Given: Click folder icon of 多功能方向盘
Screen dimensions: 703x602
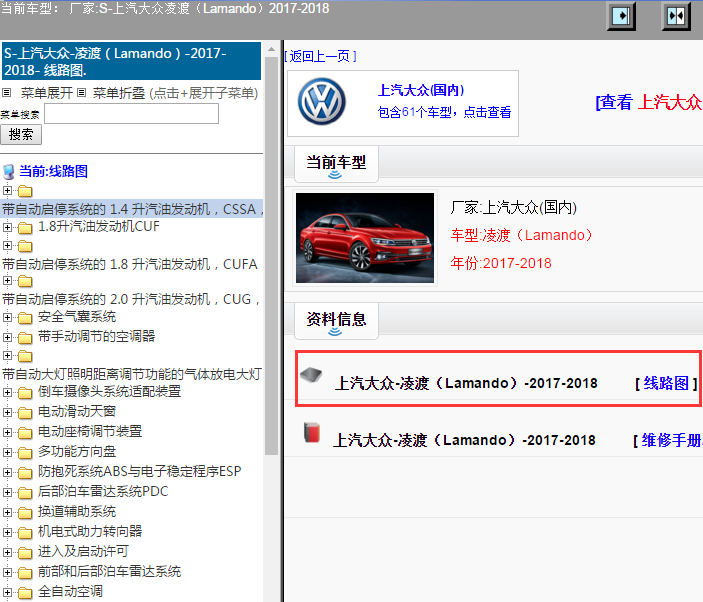Looking at the screenshot, I should [x=25, y=453].
